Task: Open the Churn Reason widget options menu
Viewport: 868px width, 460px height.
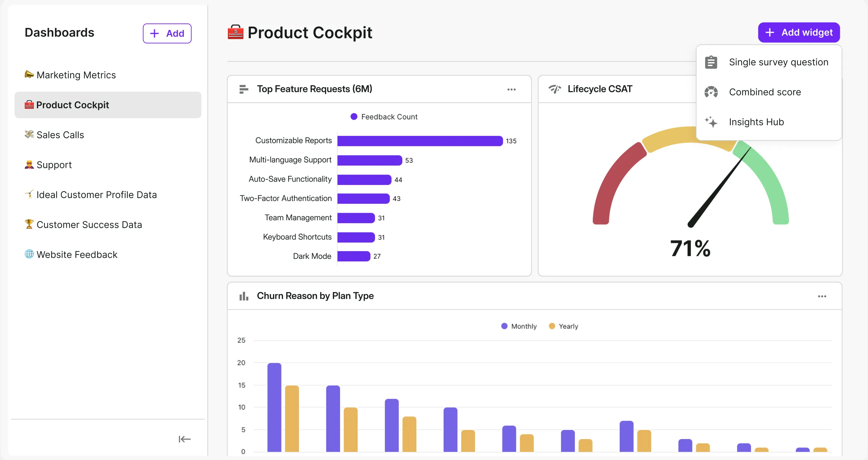Action: click(x=822, y=296)
